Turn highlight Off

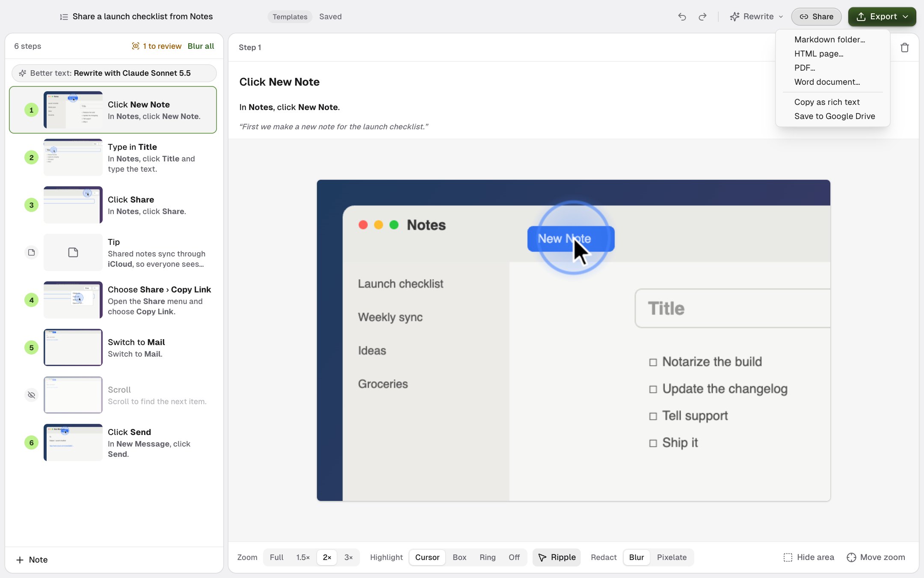click(514, 557)
